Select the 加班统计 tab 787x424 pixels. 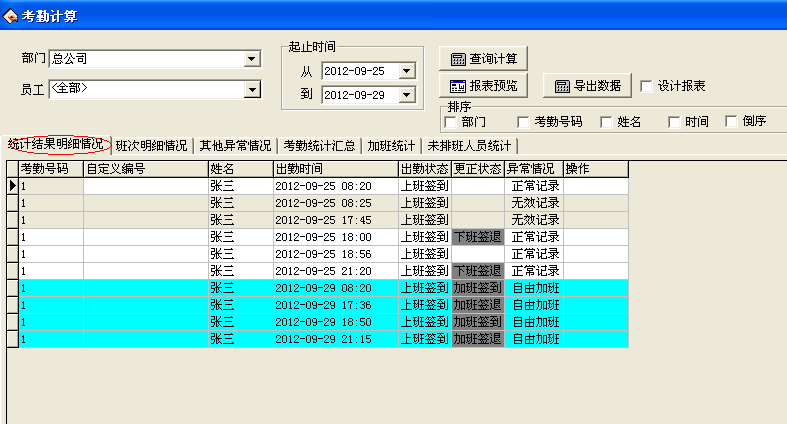pos(391,146)
